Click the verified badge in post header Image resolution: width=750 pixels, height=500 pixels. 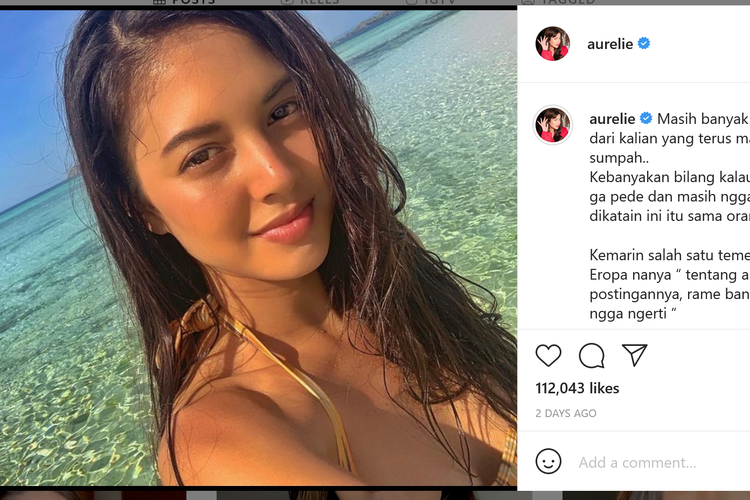pos(644,43)
